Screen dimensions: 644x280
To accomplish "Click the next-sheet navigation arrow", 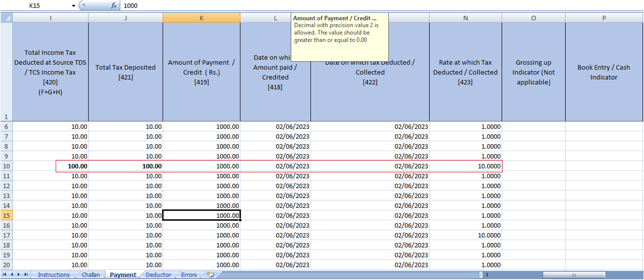I will click(x=18, y=274).
